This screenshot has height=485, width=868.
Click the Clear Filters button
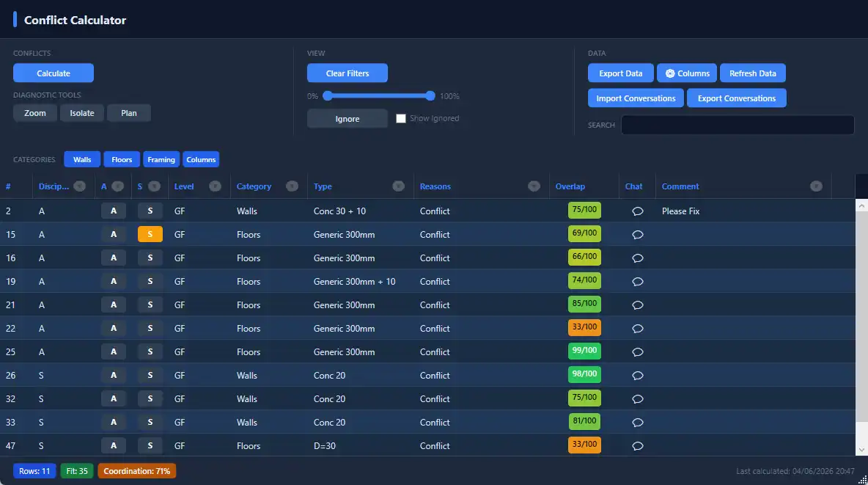pos(347,73)
